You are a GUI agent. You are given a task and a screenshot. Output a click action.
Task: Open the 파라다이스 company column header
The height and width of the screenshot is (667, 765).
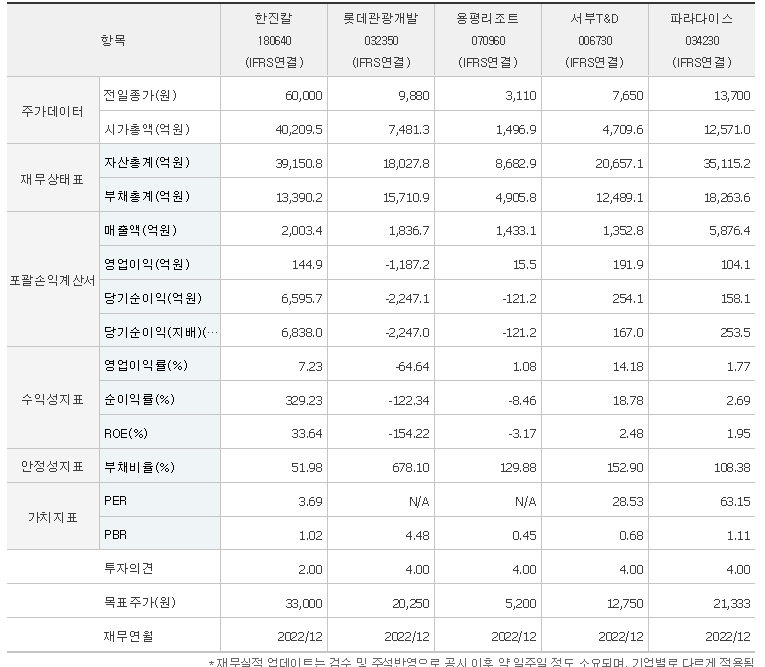click(x=702, y=40)
